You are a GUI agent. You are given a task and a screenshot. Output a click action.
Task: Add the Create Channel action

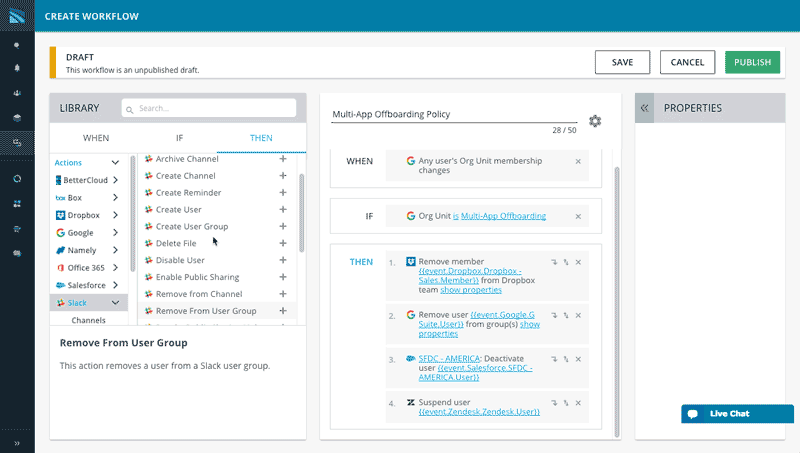click(283, 175)
